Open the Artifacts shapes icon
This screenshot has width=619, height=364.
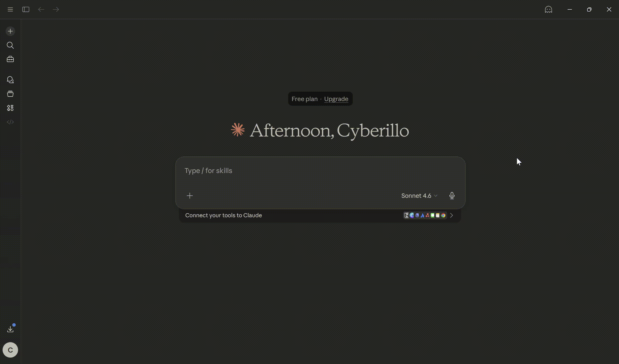coord(10,108)
